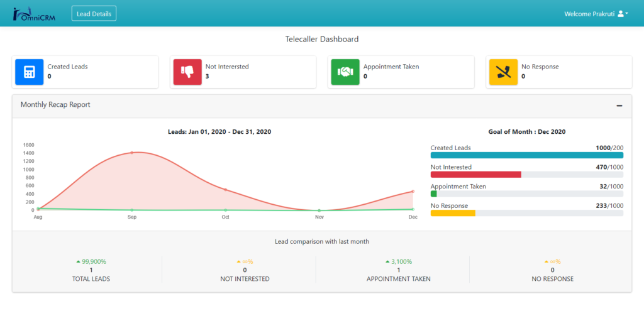Click the green handshake Appointment Taken icon
Image resolution: width=644 pixels, height=316 pixels.
point(345,72)
